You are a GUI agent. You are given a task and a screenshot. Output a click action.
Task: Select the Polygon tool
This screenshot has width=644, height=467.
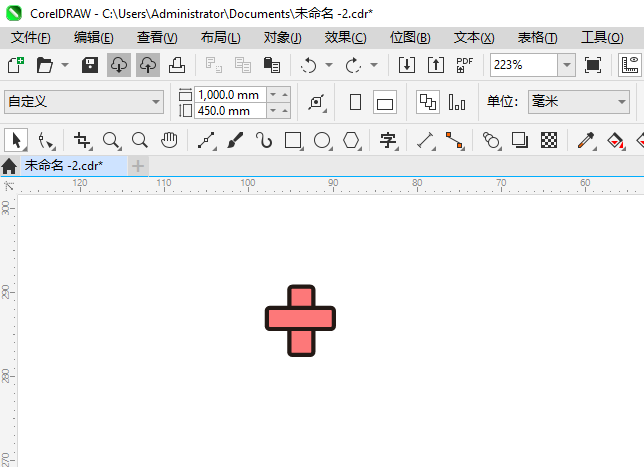[352, 140]
